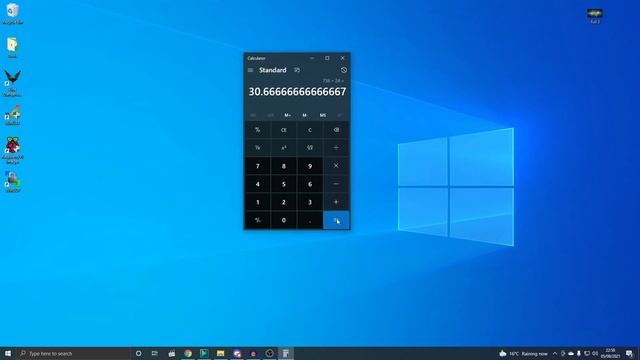Image resolution: width=640 pixels, height=360 pixels.
Task: Click the Calculator taskbar icon
Action: click(x=286, y=353)
